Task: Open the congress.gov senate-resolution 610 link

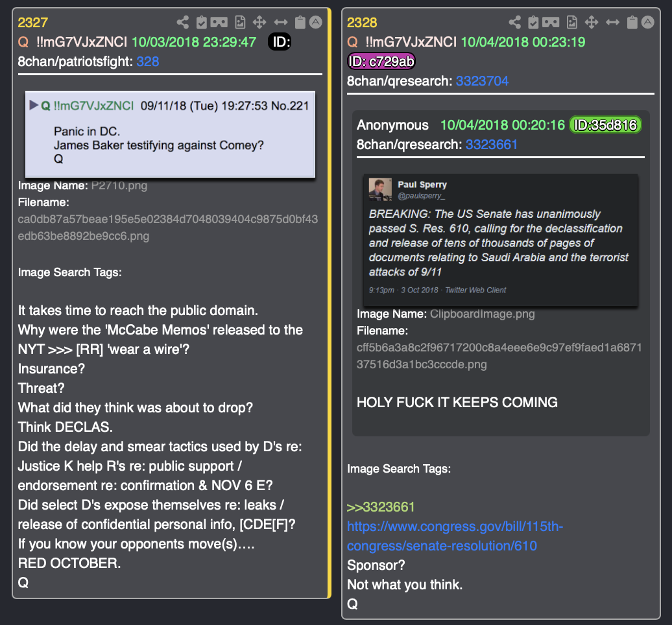Action: click(x=455, y=536)
